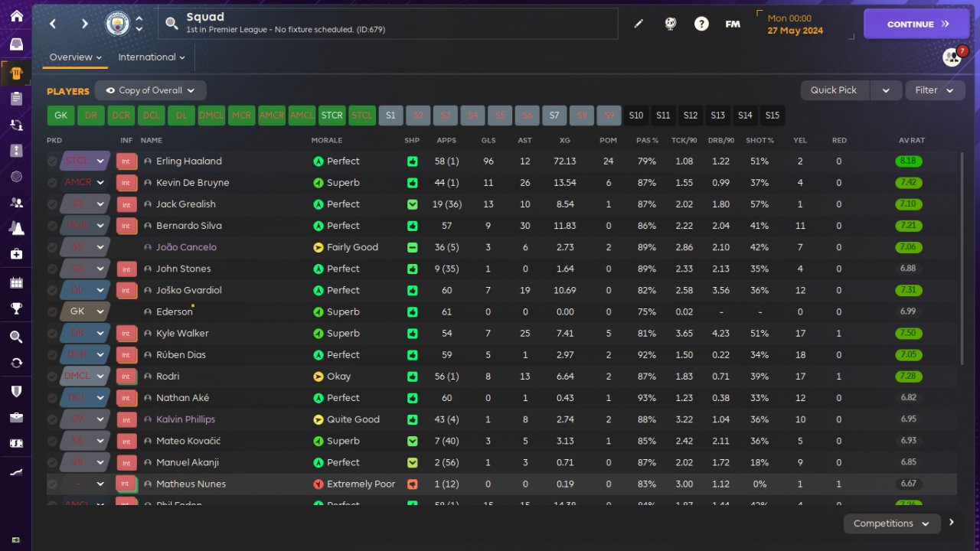The width and height of the screenshot is (980, 551).
Task: Open the Staff people icon in the sidebar
Action: [16, 203]
